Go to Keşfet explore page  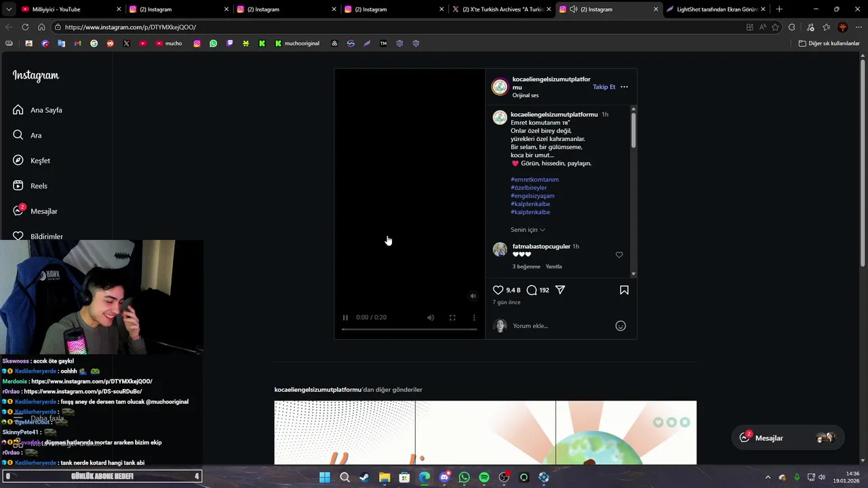31,161
